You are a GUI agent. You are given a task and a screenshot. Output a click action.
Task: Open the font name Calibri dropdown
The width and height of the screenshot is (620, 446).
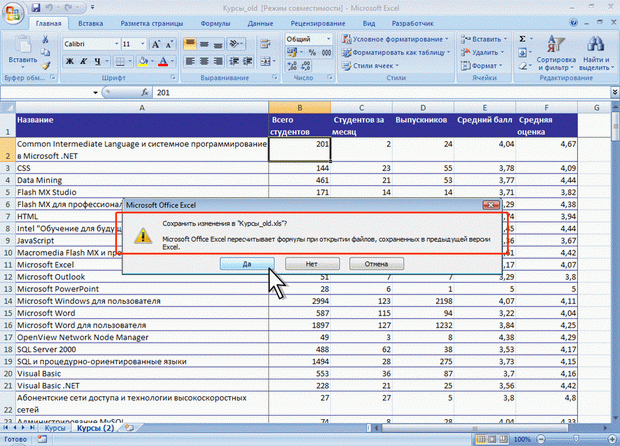(x=117, y=44)
